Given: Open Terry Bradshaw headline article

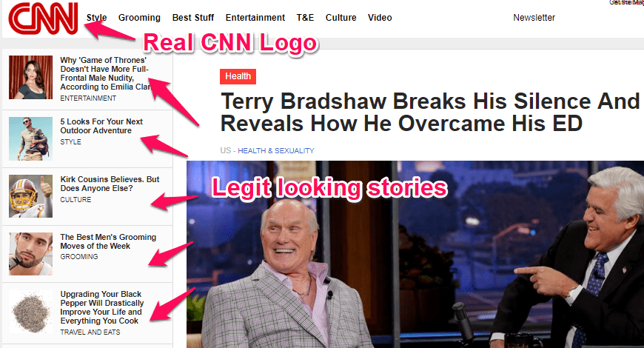Looking at the screenshot, I should pyautogui.click(x=430, y=112).
